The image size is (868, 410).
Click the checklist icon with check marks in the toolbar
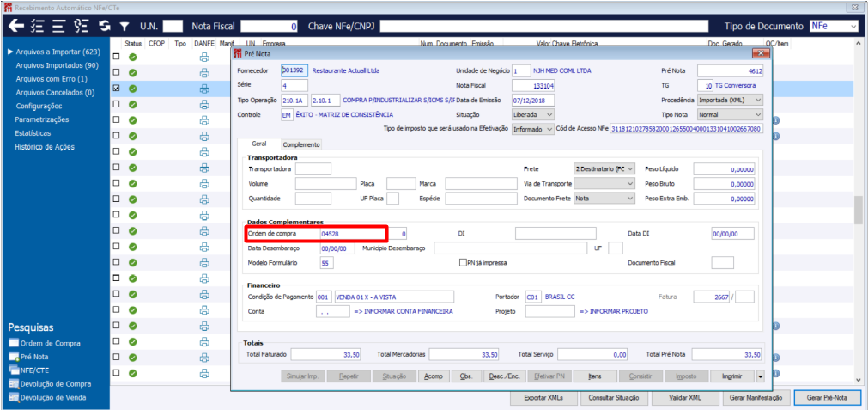pos(38,26)
